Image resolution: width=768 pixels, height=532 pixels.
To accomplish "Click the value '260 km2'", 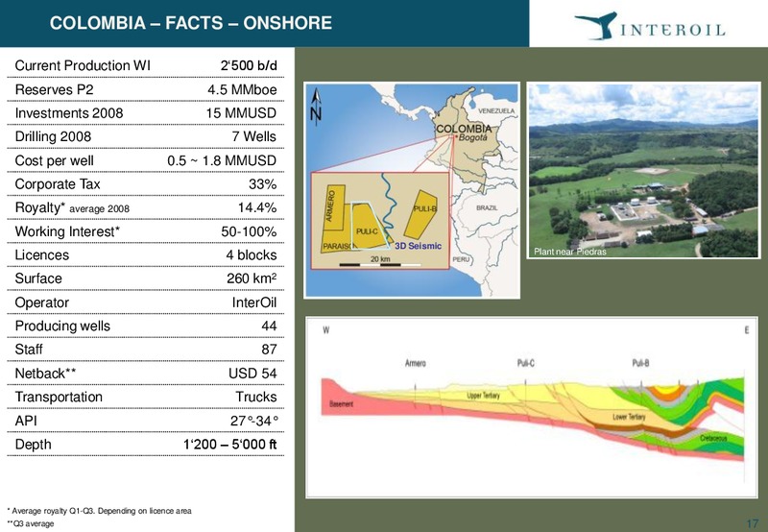I will coord(252,278).
